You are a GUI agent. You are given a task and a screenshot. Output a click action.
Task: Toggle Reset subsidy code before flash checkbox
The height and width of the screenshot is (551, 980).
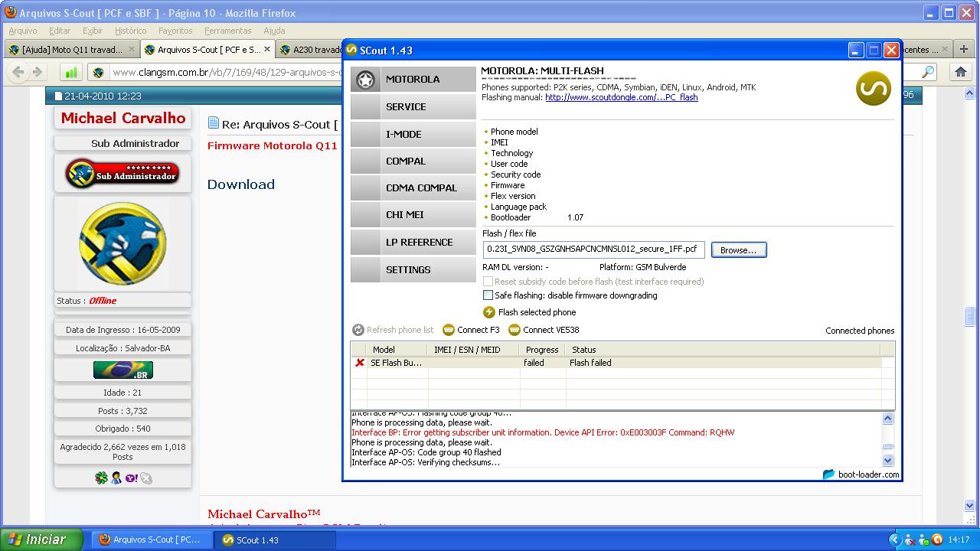[488, 282]
